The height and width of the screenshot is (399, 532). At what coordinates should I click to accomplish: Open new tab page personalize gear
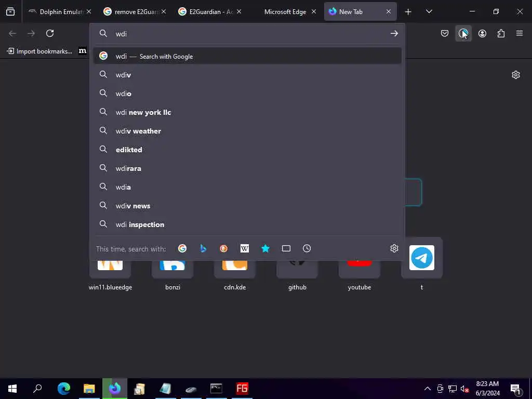coord(516,75)
